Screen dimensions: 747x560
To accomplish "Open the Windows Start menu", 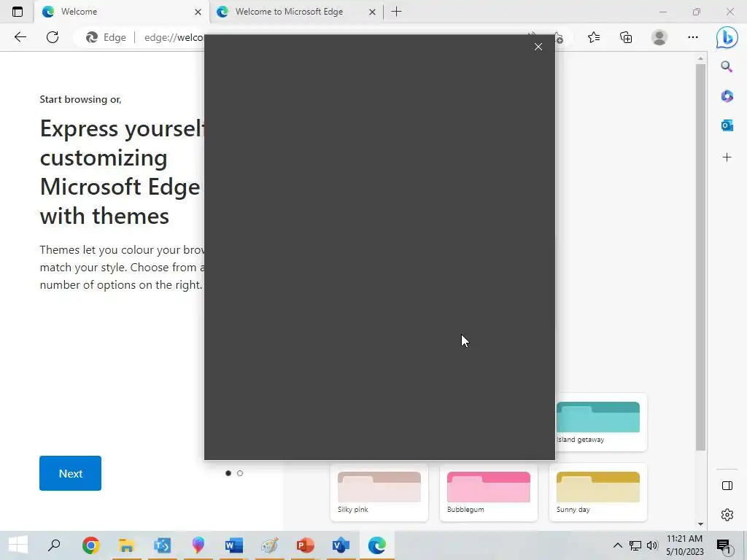I will coord(18,545).
